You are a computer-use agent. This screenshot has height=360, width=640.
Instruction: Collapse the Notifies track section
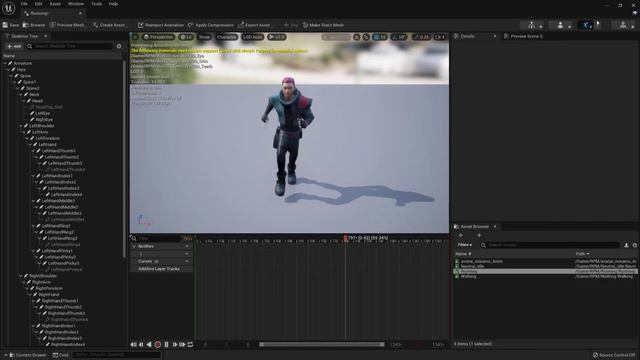pos(134,247)
